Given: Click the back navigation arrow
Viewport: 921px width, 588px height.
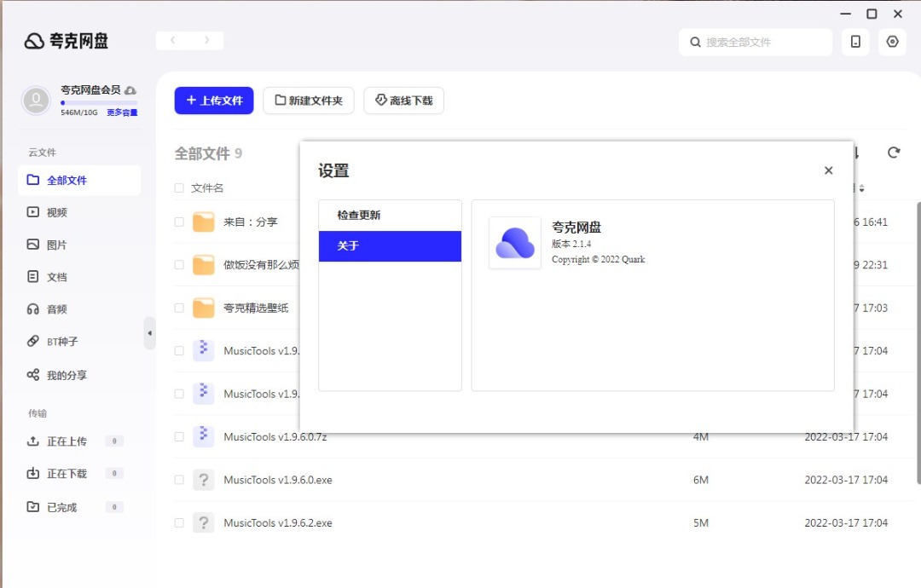Looking at the screenshot, I should click(x=173, y=40).
